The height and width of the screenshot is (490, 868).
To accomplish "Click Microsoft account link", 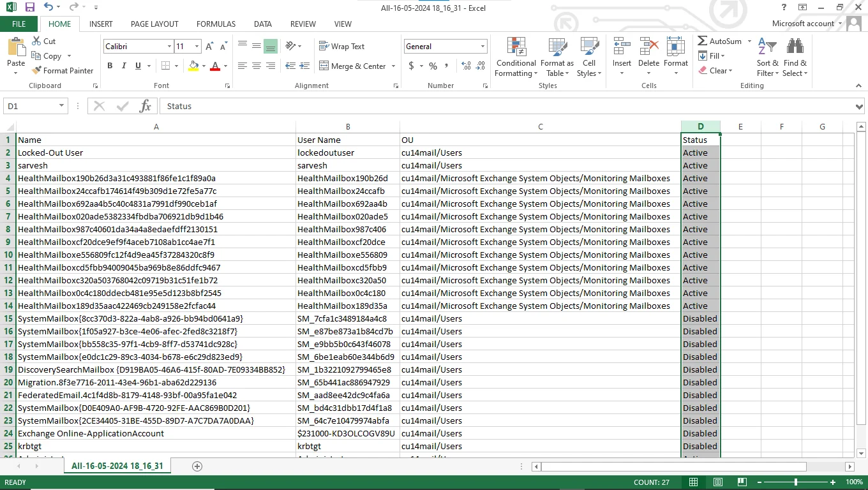I will pyautogui.click(x=803, y=24).
